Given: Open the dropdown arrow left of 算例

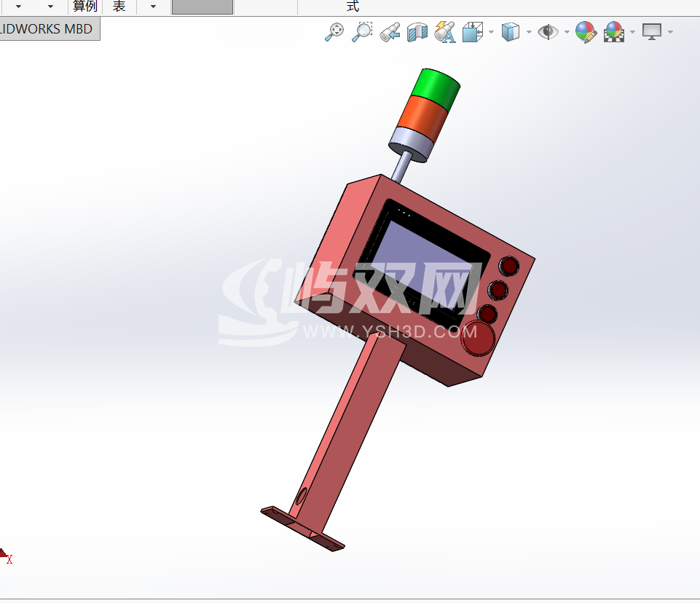Looking at the screenshot, I should coord(50,7).
